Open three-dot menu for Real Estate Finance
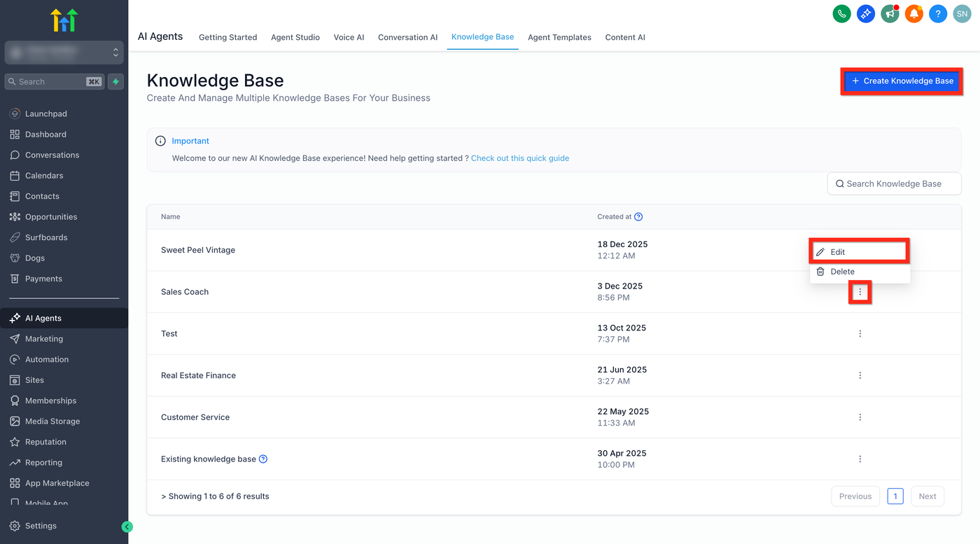 pos(860,375)
